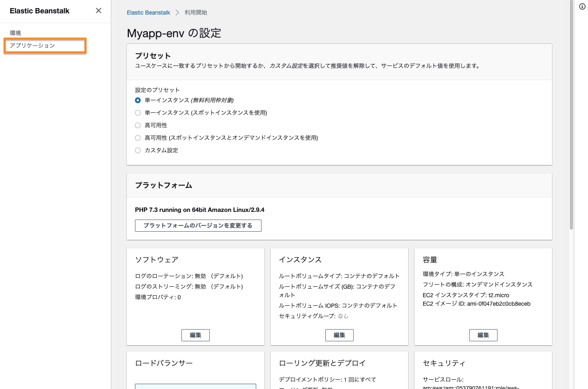This screenshot has width=588, height=389.
Task: Open アプリケーション in the sidebar
Action: (32, 45)
